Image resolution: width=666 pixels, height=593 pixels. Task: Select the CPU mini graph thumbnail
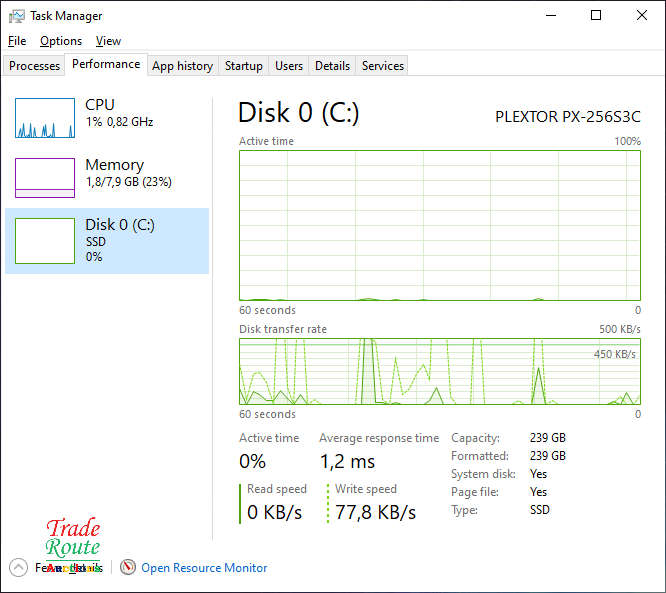click(45, 118)
